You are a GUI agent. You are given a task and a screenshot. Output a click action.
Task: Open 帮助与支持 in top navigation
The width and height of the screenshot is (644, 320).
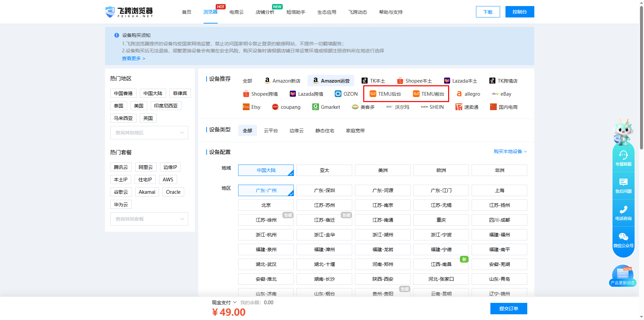point(391,12)
